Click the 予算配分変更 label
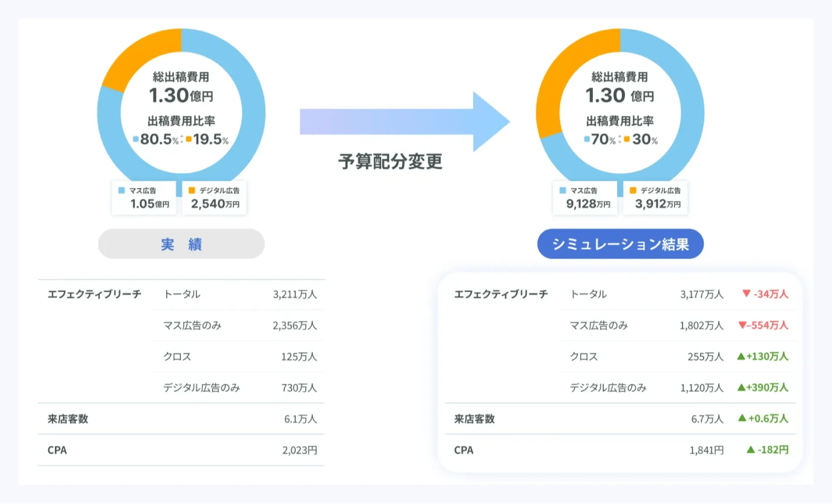 pos(390,162)
